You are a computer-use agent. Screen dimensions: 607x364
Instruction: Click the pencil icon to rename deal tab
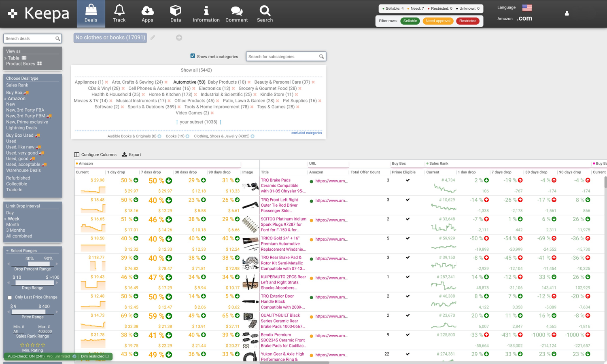click(153, 38)
